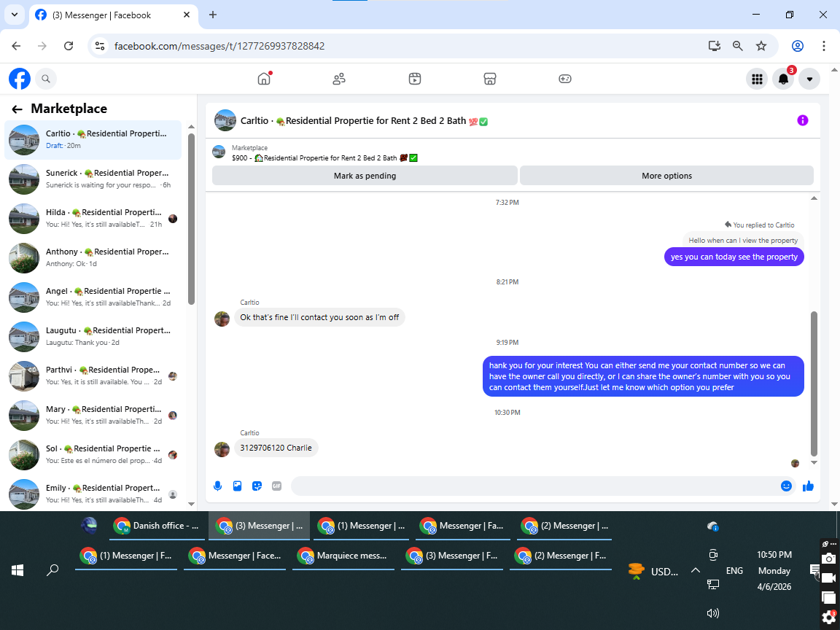Open Gaming icon in top nav
The height and width of the screenshot is (630, 840).
565,79
